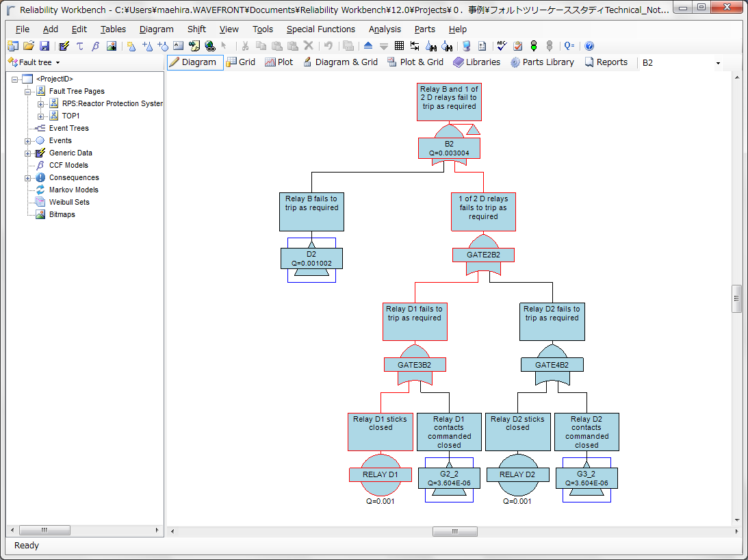Screen dimensions: 748x560
Task: Click the add gate plus icon
Action: point(147,46)
